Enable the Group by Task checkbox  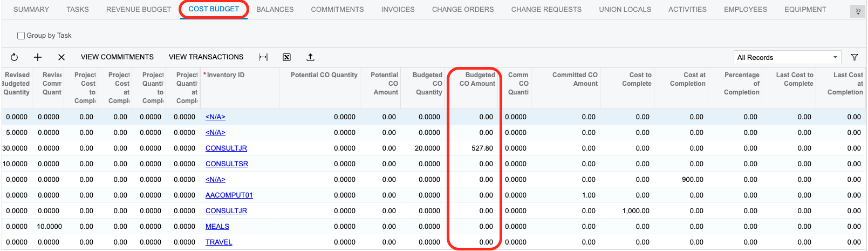pyautogui.click(x=21, y=36)
